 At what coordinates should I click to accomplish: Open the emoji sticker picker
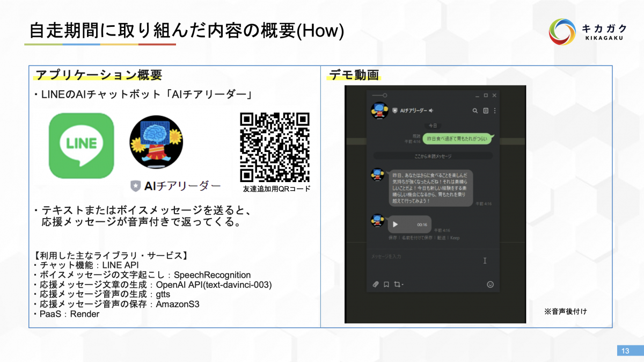[x=490, y=284]
